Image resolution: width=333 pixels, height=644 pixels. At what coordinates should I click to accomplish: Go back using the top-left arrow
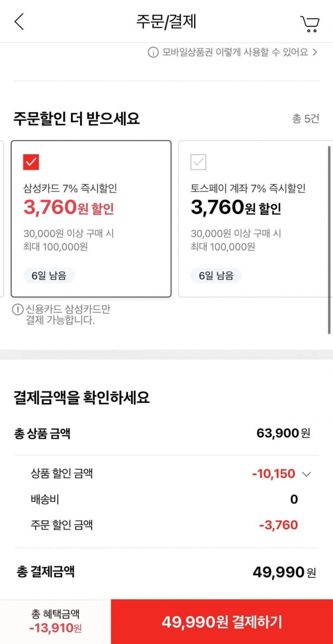tap(19, 22)
